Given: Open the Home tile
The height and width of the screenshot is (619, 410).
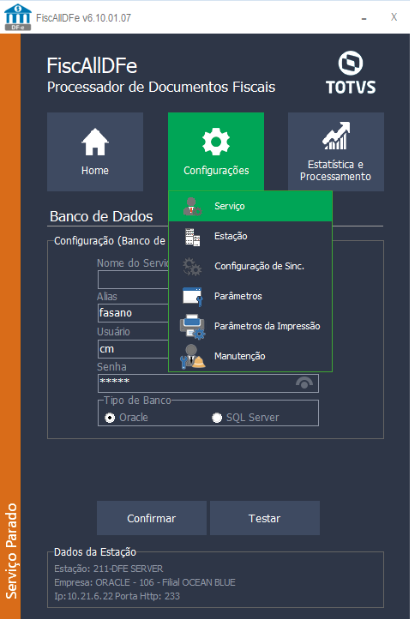Looking at the screenshot, I should pos(95,152).
